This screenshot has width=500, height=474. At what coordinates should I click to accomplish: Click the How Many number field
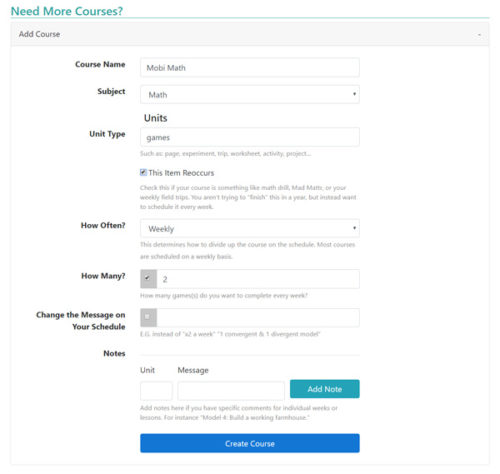[258, 279]
